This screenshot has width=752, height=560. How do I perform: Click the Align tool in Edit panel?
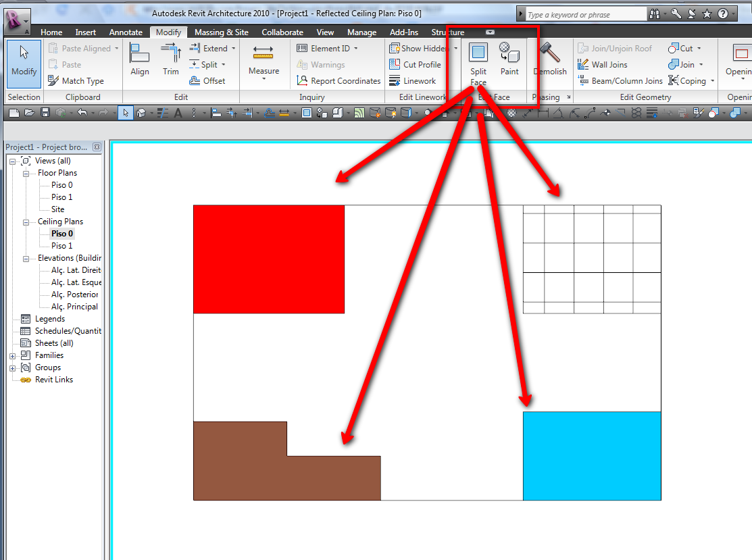pos(140,59)
